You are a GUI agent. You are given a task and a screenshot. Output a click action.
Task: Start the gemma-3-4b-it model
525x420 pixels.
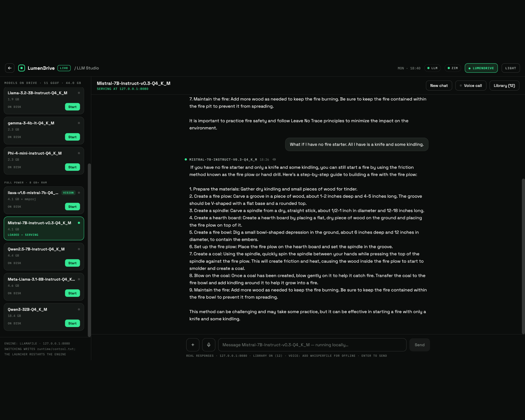[x=72, y=137]
